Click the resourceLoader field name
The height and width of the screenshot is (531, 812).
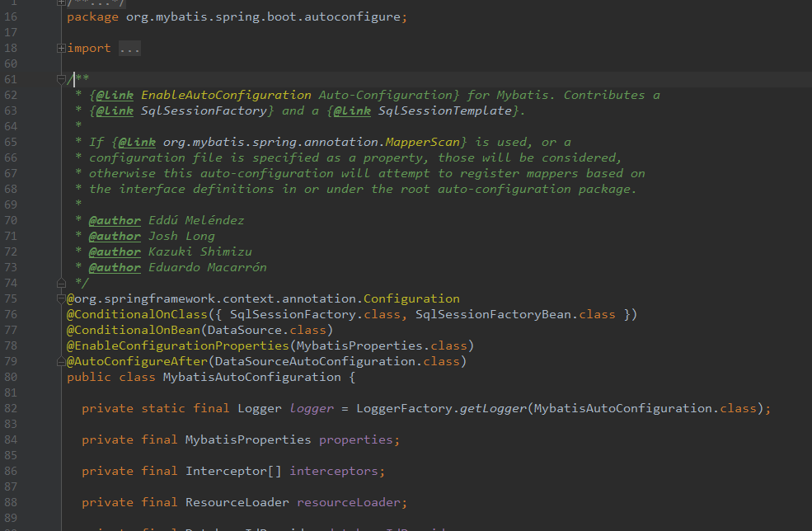[349, 502]
